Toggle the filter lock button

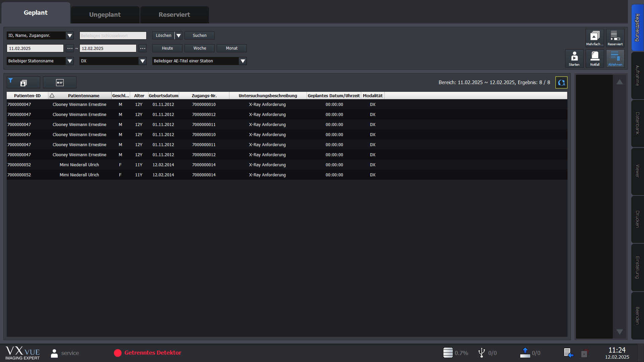tap(23, 82)
